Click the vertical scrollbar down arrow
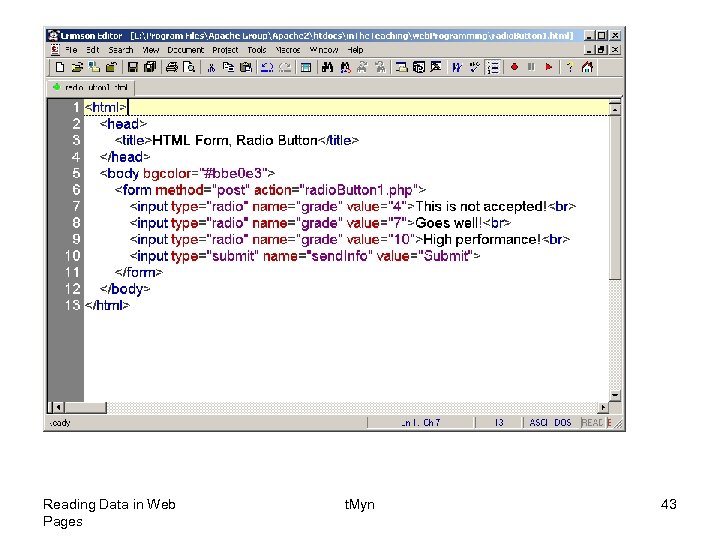 pyautogui.click(x=615, y=395)
